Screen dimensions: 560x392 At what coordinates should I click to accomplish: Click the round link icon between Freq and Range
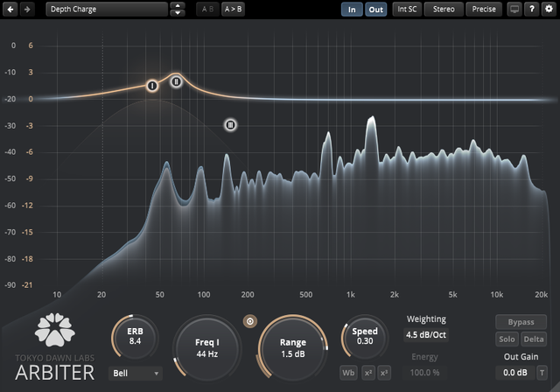pos(250,321)
